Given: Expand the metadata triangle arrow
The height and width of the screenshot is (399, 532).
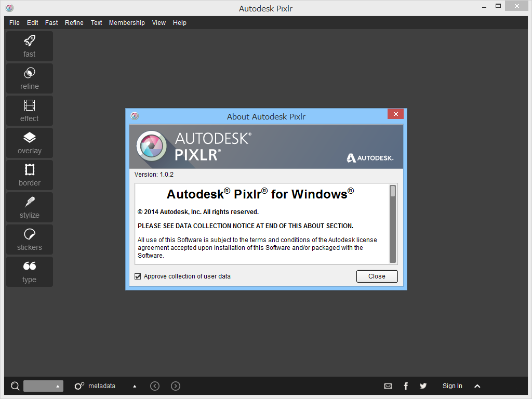Looking at the screenshot, I should click(x=135, y=386).
